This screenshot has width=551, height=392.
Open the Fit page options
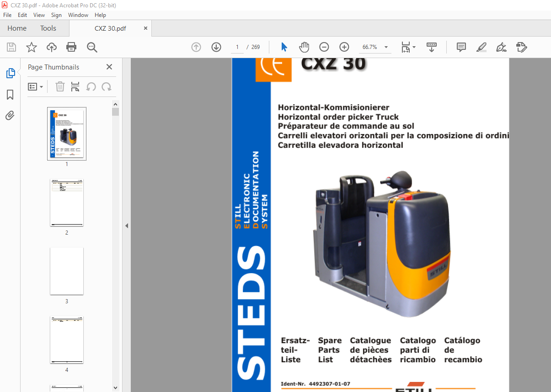tap(408, 47)
